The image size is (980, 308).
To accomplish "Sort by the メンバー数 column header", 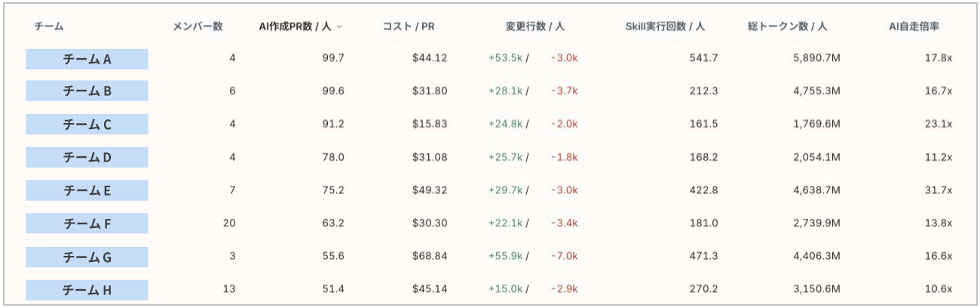I will click(198, 26).
